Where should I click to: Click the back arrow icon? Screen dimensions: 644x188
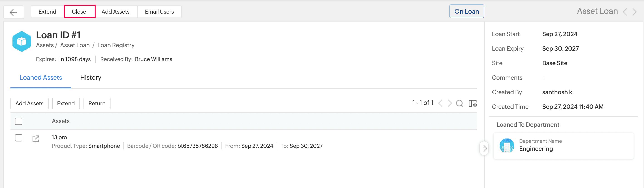click(x=13, y=12)
